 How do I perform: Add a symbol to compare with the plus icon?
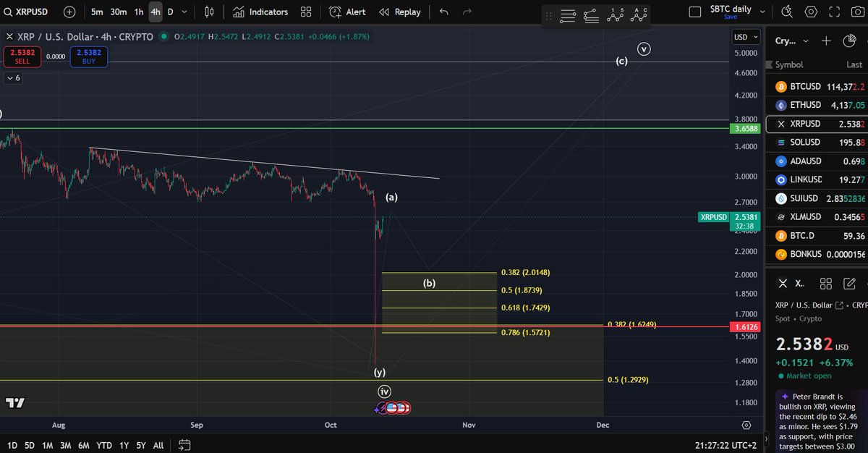[x=69, y=12]
